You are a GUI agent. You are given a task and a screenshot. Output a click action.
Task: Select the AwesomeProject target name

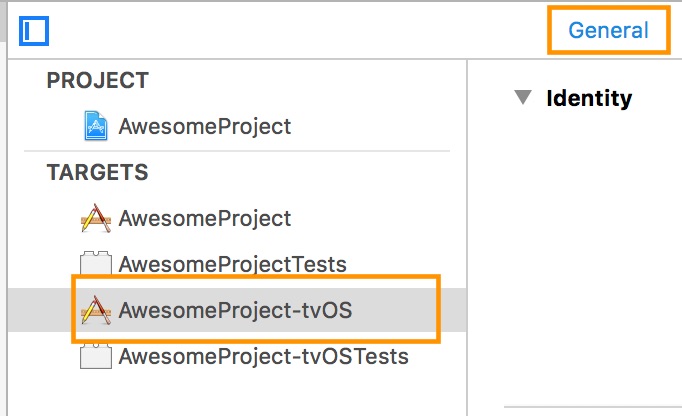(204, 218)
